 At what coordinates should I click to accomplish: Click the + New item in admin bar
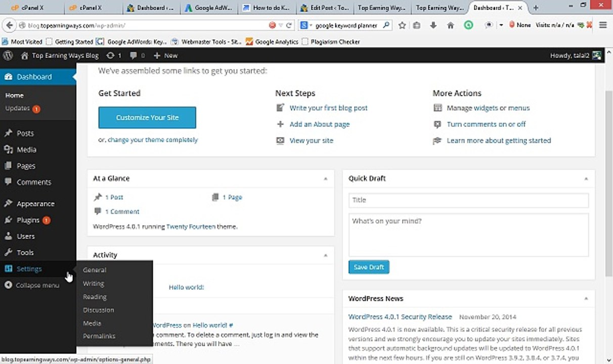(x=165, y=56)
